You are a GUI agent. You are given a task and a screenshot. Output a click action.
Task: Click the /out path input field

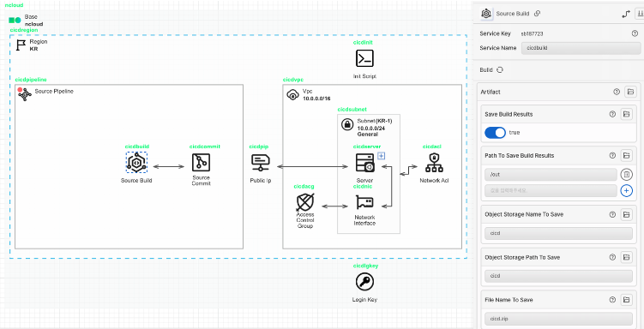(551, 174)
